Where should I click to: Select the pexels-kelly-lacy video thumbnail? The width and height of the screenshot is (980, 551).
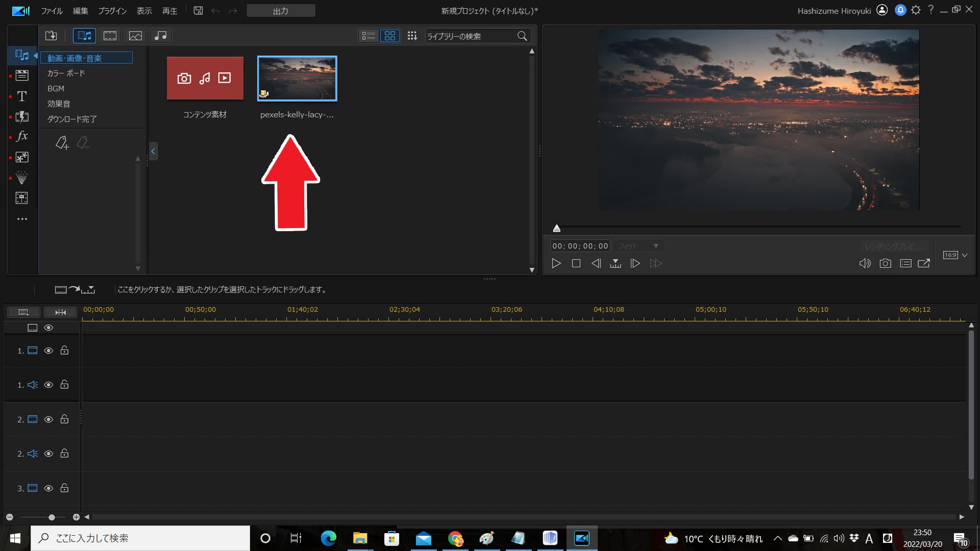(297, 79)
